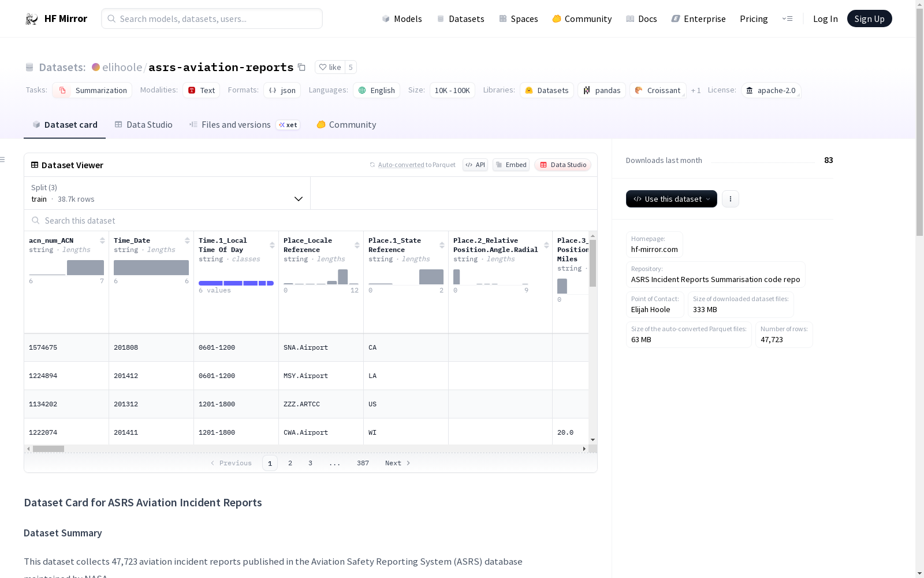Screen dimensions: 924x578
Task: Copy dataset name with the copy icon
Action: (301, 67)
